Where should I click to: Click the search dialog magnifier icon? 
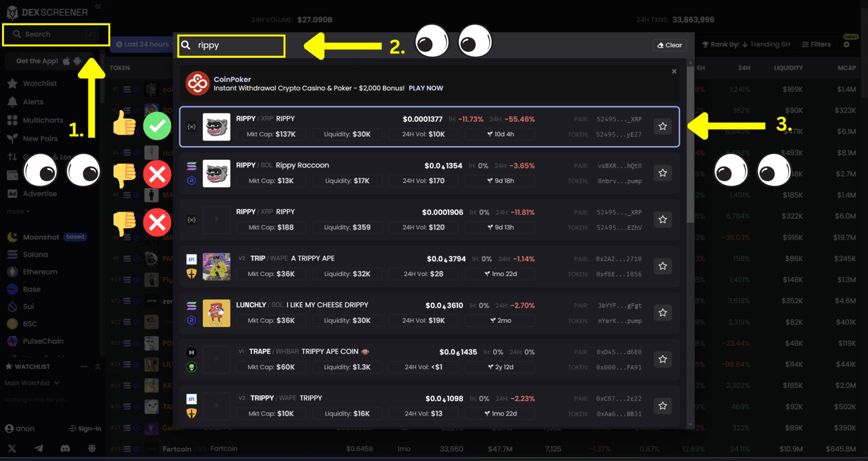point(186,45)
